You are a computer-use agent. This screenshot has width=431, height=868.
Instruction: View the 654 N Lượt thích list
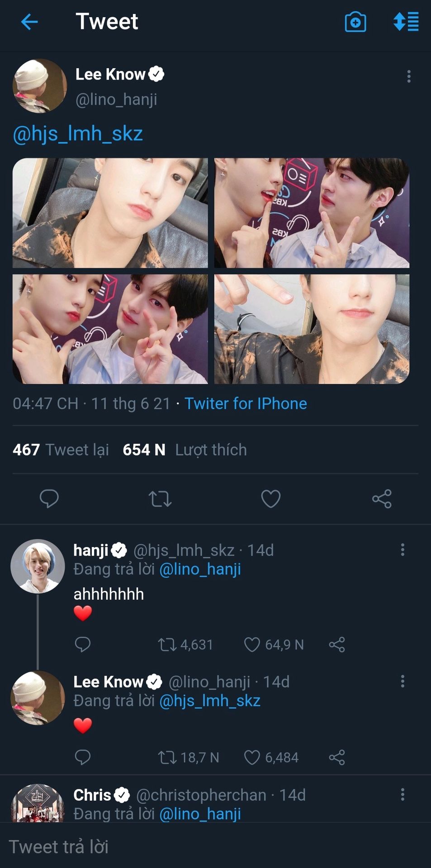coord(185,450)
